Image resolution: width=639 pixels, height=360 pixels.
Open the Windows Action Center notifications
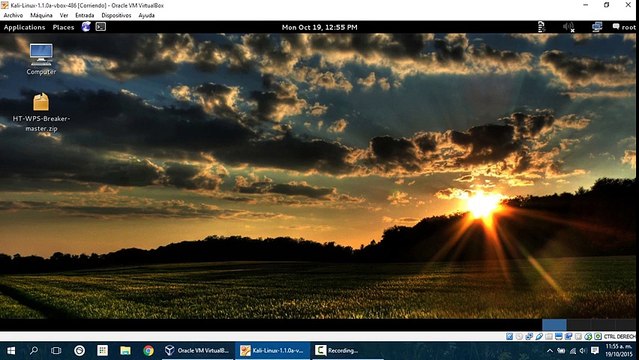pos(595,351)
